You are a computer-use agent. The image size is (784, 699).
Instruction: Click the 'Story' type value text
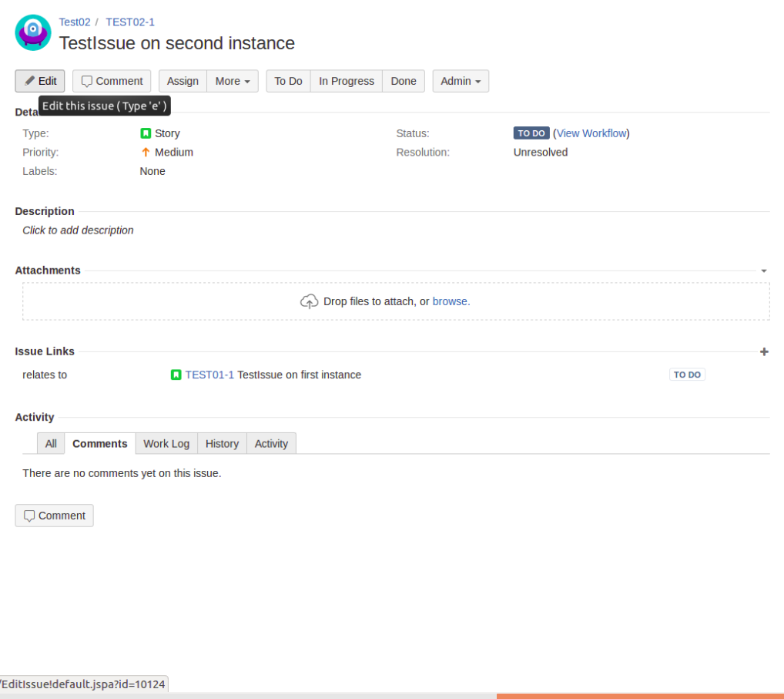click(x=167, y=133)
